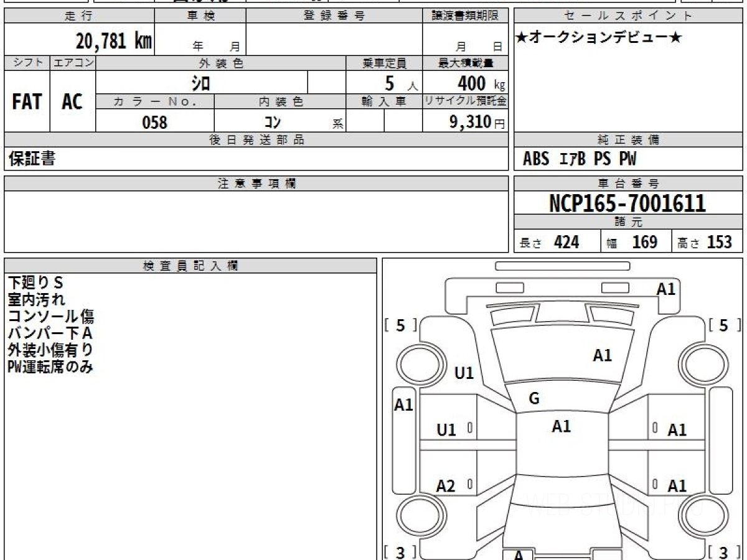
Task: Click tire rating [ 3 ] at left rear wheel
Action: tap(401, 552)
